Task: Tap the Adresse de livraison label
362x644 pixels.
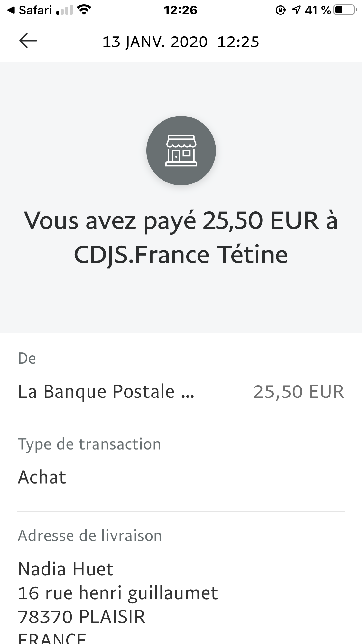Action: (x=90, y=536)
